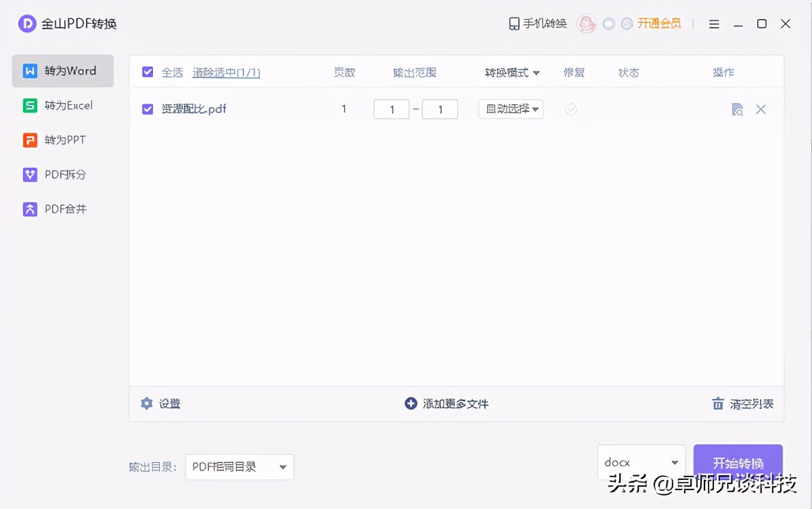This screenshot has height=509, width=812.
Task: Click the 修复 column header
Action: click(574, 72)
